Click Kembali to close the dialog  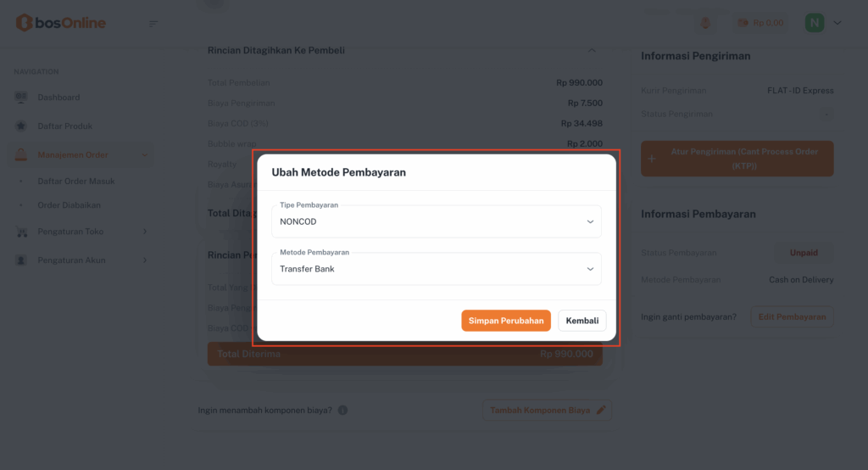point(582,321)
